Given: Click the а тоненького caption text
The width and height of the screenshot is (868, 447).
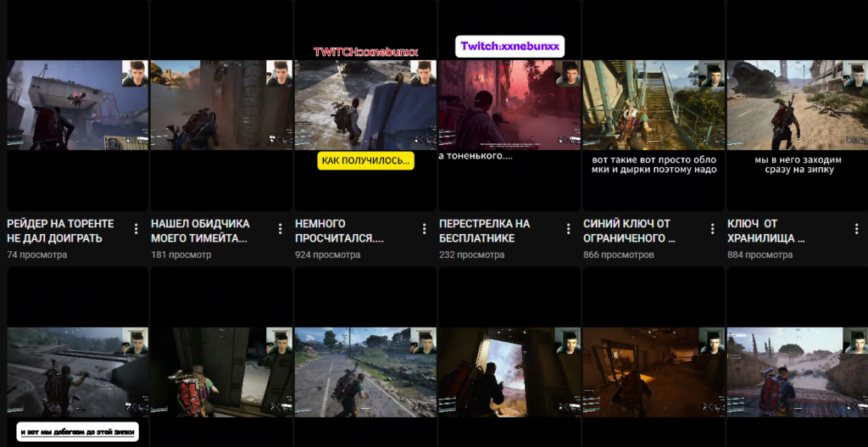Looking at the screenshot, I should [476, 156].
